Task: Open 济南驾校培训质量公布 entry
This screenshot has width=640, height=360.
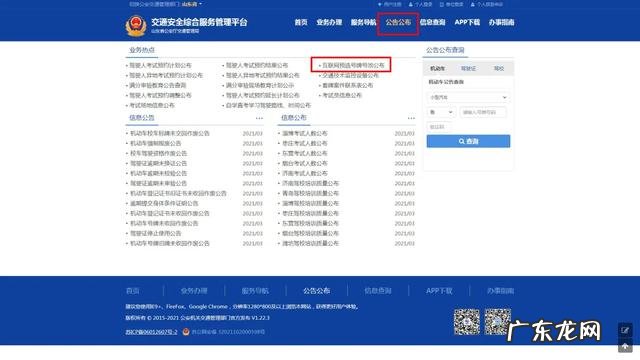Action: [x=311, y=183]
